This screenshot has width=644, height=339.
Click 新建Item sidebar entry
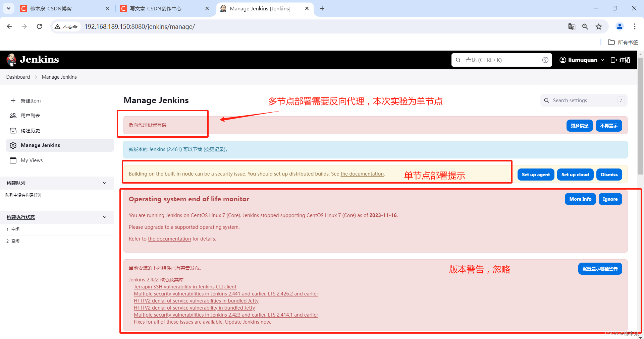pos(60,100)
